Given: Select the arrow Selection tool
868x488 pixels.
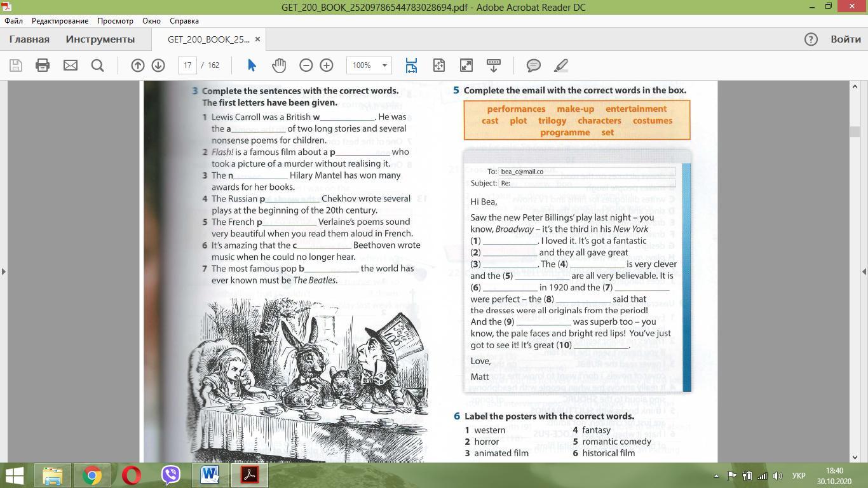Looking at the screenshot, I should (252, 65).
